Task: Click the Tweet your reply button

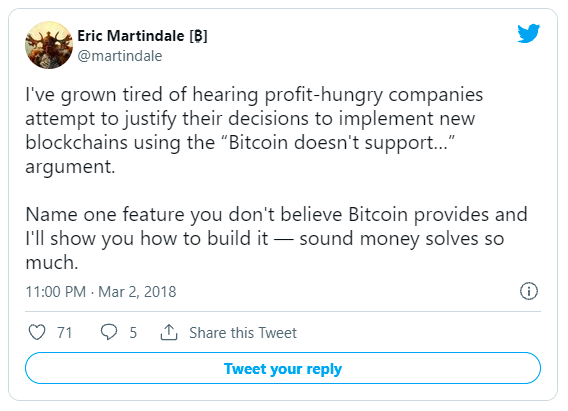Action: pyautogui.click(x=283, y=368)
